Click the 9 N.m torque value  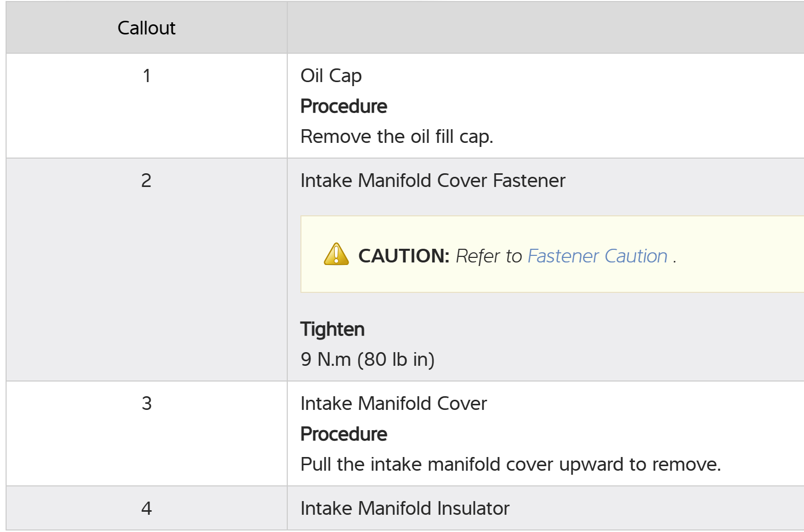[367, 360]
